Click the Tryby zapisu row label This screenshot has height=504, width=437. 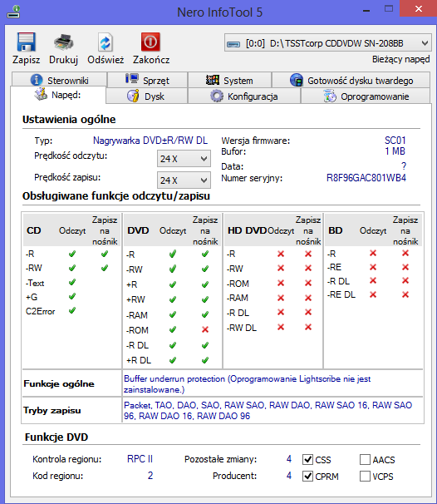(52, 411)
